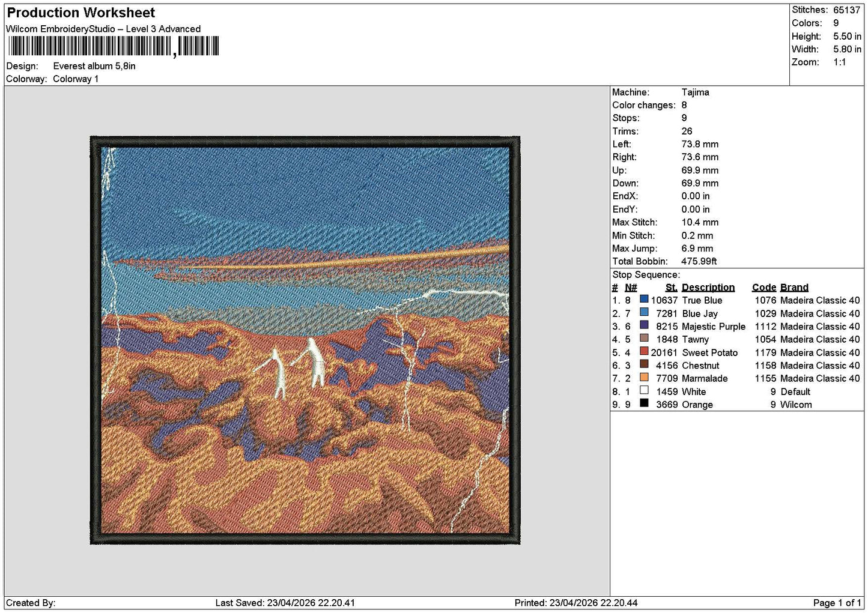Click the Marmalade description text
The image size is (868, 613).
(x=705, y=379)
